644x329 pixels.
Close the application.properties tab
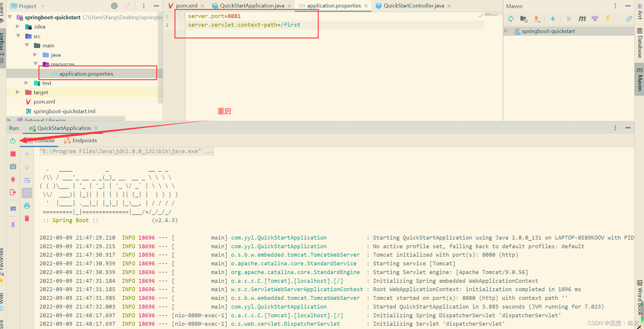click(366, 6)
